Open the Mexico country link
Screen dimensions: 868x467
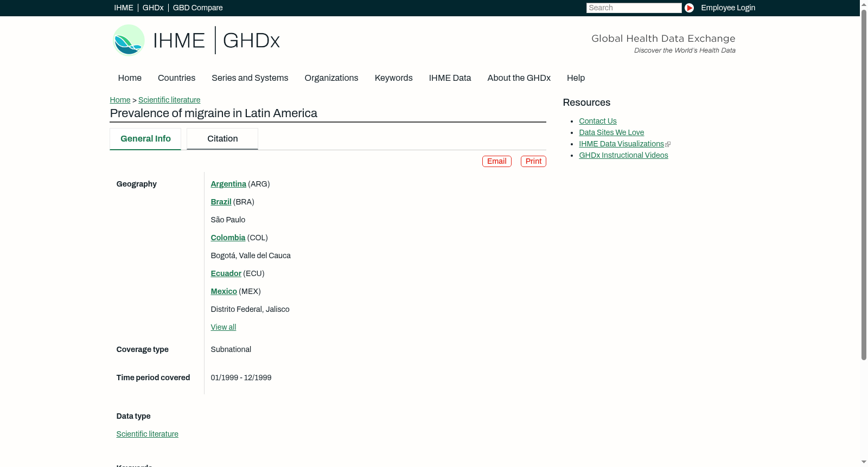[x=224, y=291]
